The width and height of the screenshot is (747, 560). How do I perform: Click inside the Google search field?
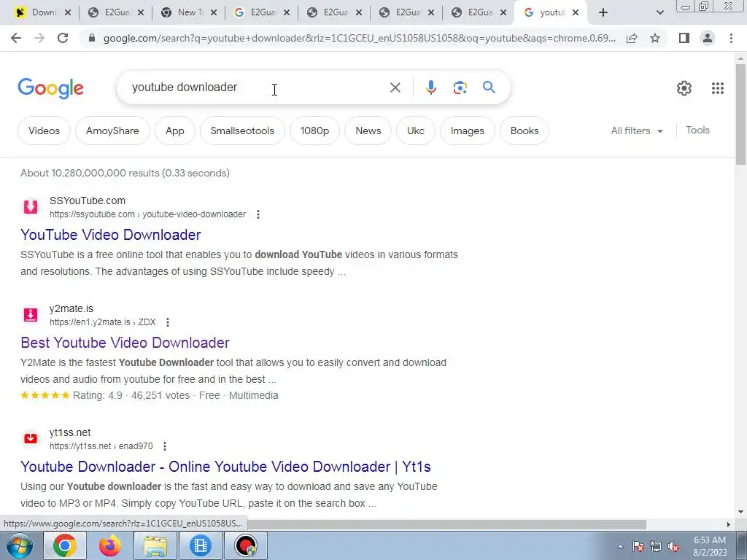coord(258,87)
